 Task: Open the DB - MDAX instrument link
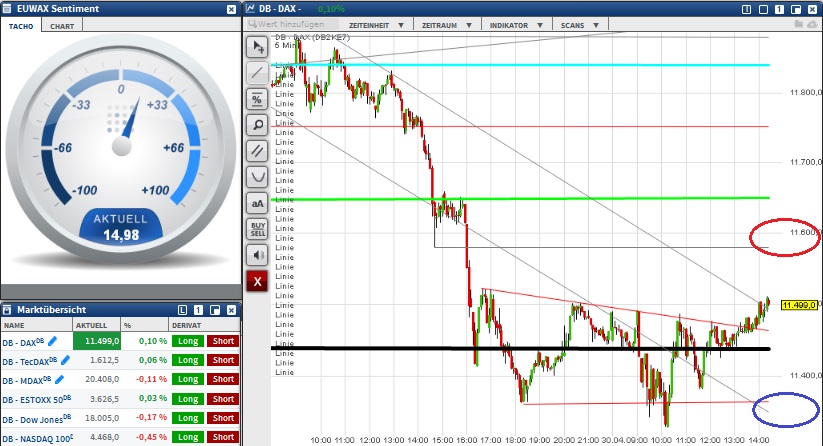(27, 380)
